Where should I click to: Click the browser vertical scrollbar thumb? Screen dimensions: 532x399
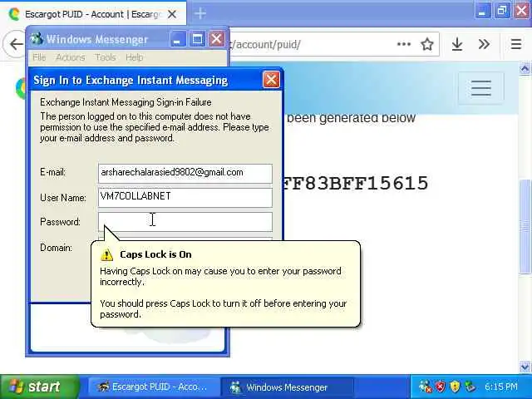[x=525, y=226]
